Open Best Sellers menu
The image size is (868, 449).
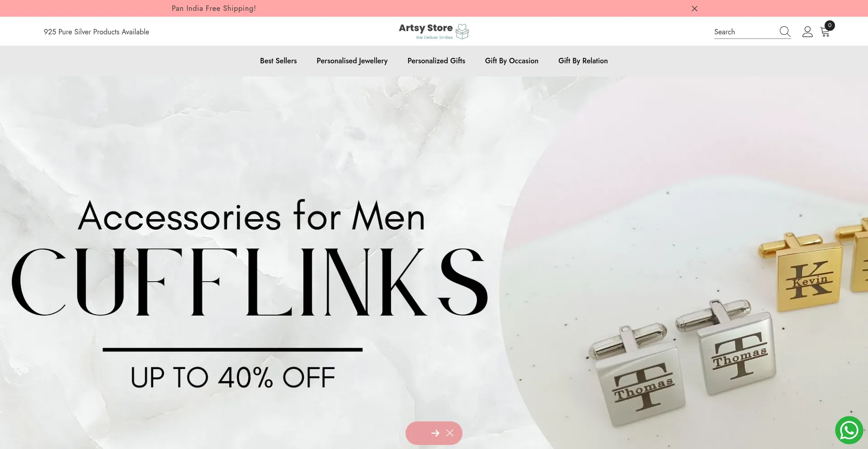coord(278,61)
